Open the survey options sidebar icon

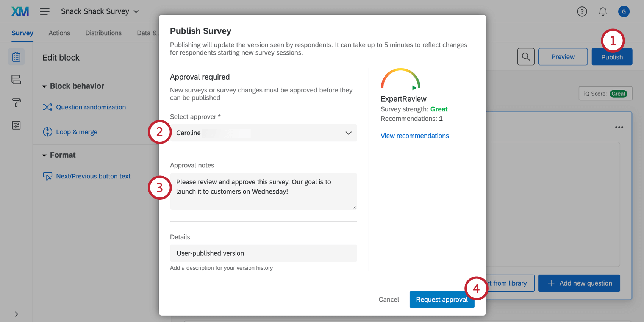click(16, 125)
